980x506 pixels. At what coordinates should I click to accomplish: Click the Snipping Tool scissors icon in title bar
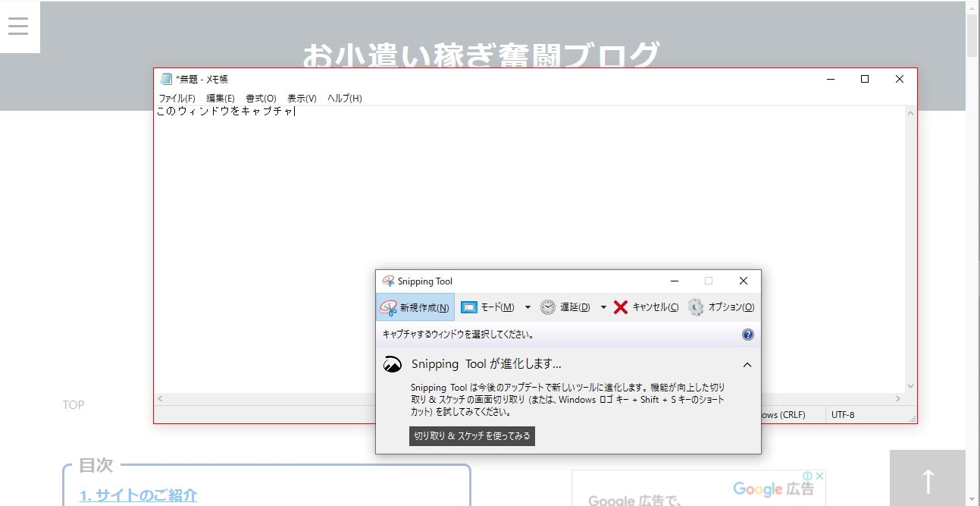click(388, 281)
